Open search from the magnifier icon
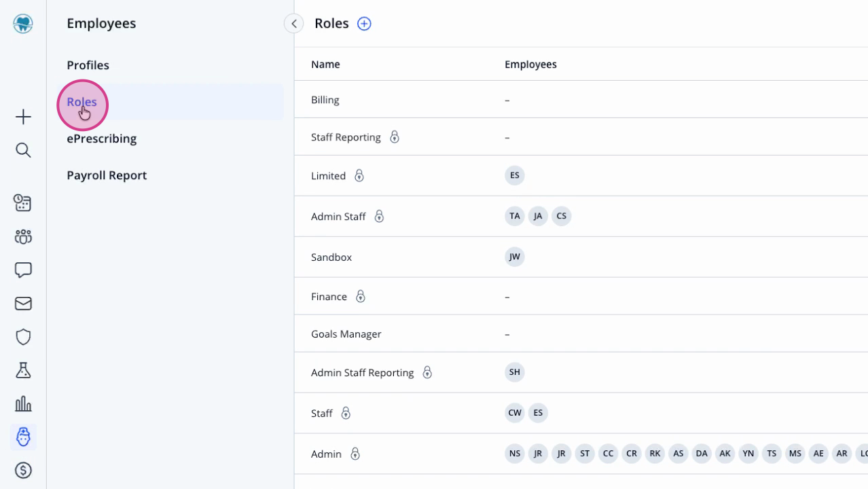The image size is (868, 489). [23, 150]
